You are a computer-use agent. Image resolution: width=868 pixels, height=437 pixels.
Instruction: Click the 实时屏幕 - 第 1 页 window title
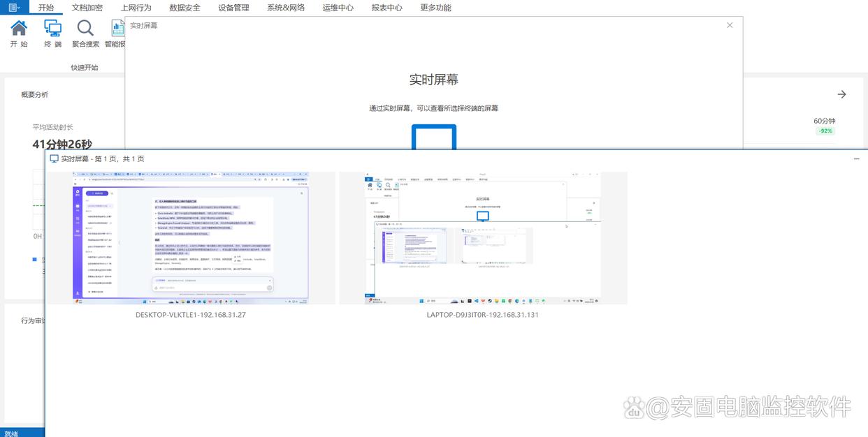click(x=103, y=159)
